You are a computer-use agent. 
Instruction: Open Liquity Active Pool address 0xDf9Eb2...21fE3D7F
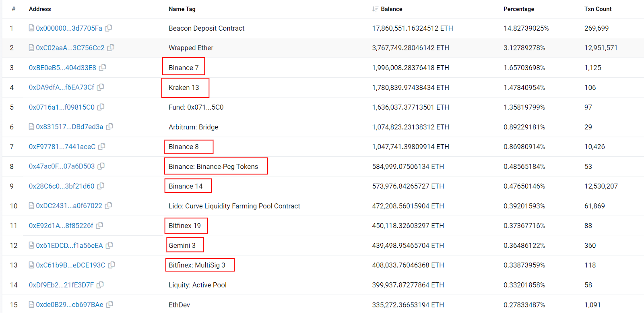(x=61, y=284)
